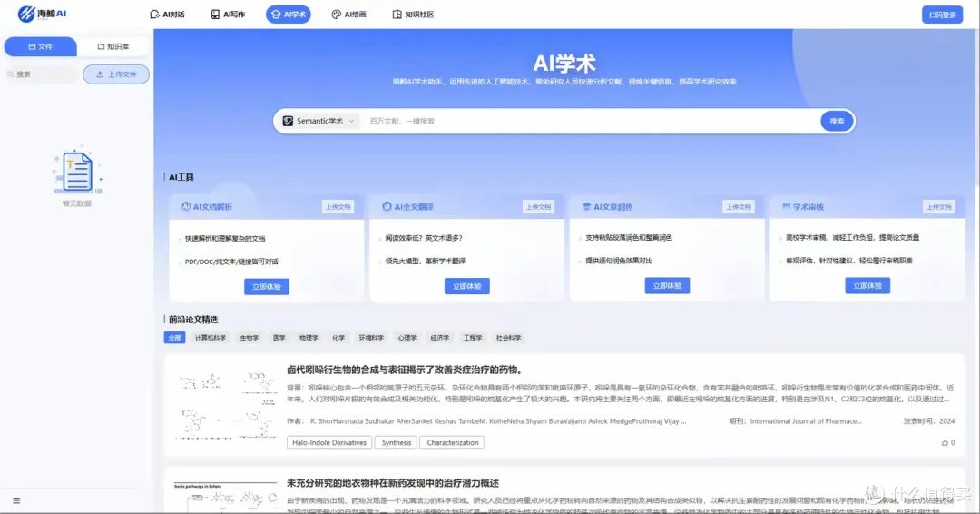
Task: Click the AI文章润色 card icon
Action: point(586,206)
